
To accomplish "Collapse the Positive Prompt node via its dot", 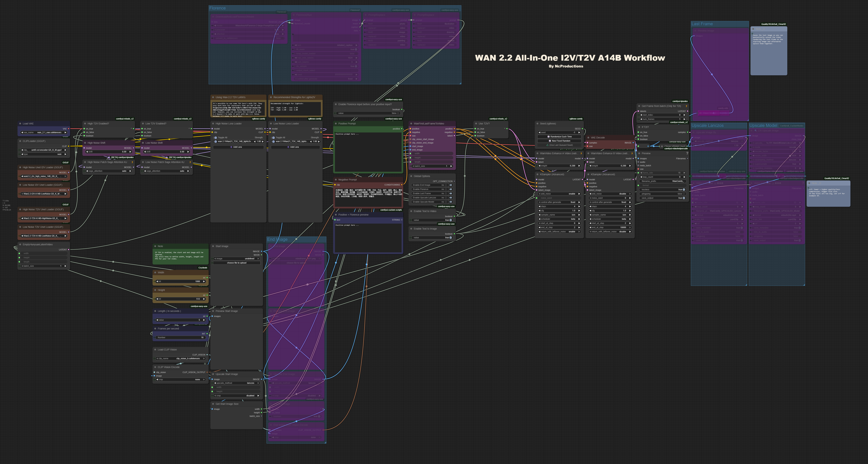I will [336, 124].
